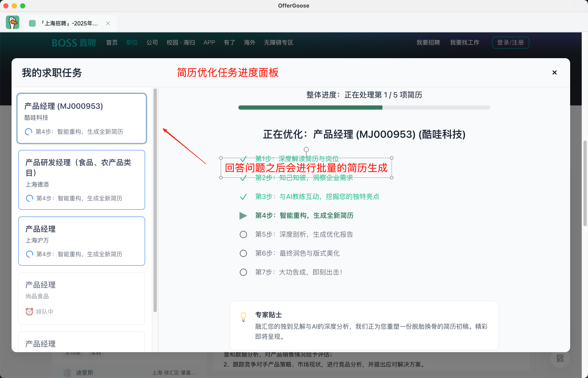
Task: Click the 登录/注册 button
Action: [510, 42]
